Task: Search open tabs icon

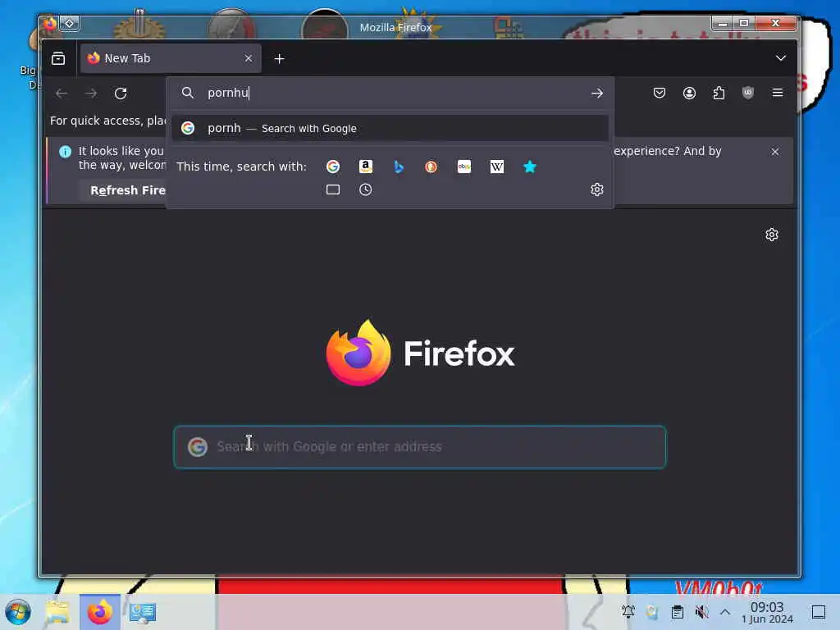Action: coord(333,189)
